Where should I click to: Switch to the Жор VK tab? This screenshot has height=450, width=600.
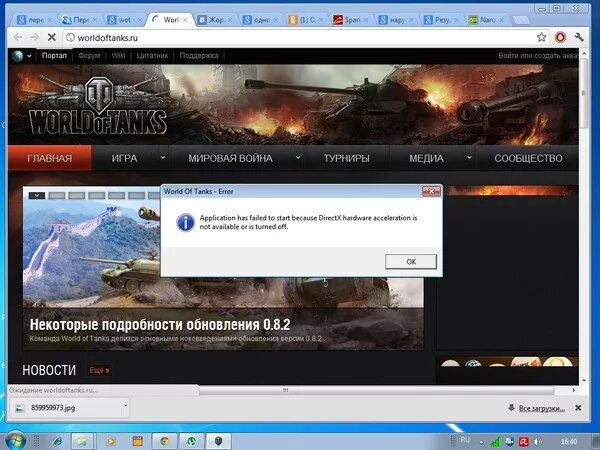point(215,20)
